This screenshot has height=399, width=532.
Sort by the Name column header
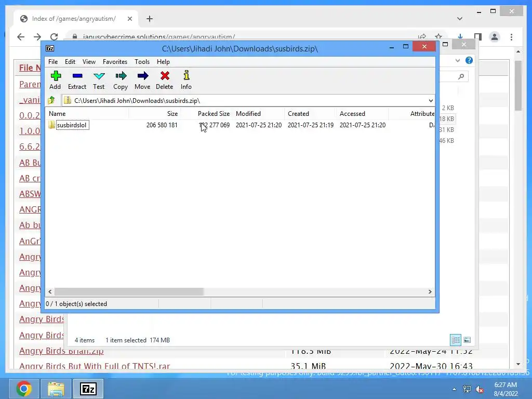[x=87, y=114]
